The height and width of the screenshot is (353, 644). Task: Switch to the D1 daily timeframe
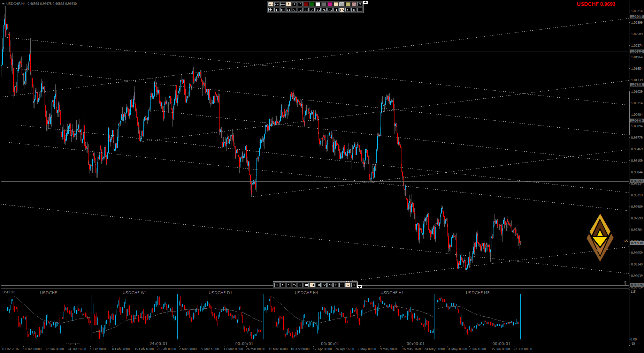318,285
